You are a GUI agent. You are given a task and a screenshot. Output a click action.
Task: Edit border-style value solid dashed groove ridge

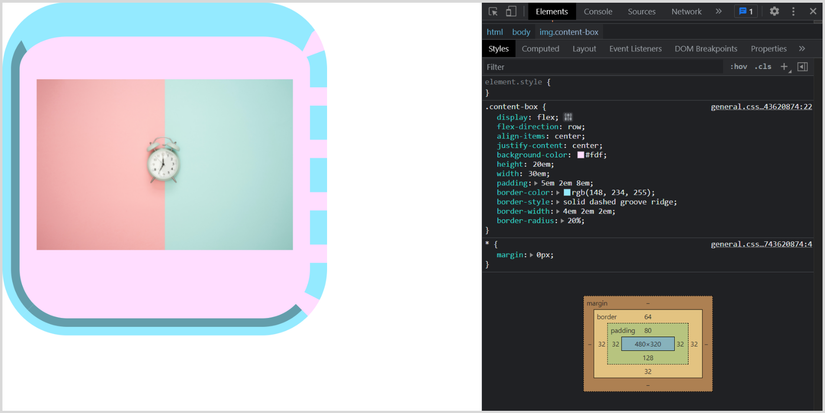click(x=618, y=202)
